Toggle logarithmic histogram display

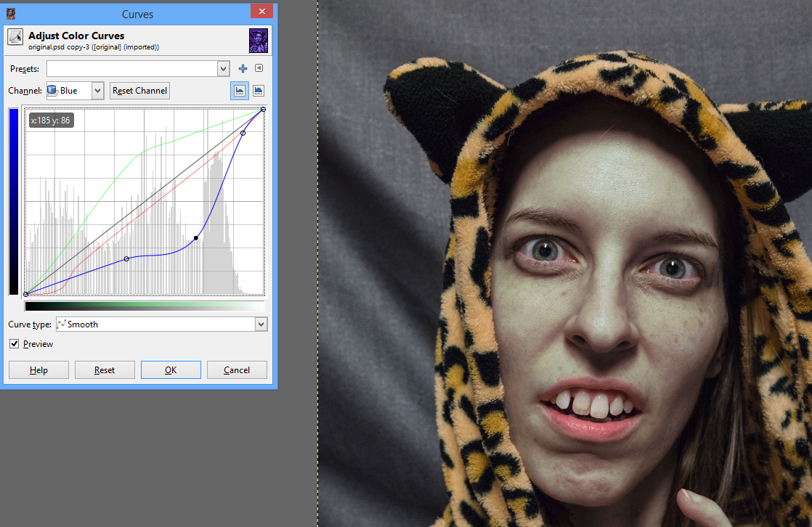point(259,90)
